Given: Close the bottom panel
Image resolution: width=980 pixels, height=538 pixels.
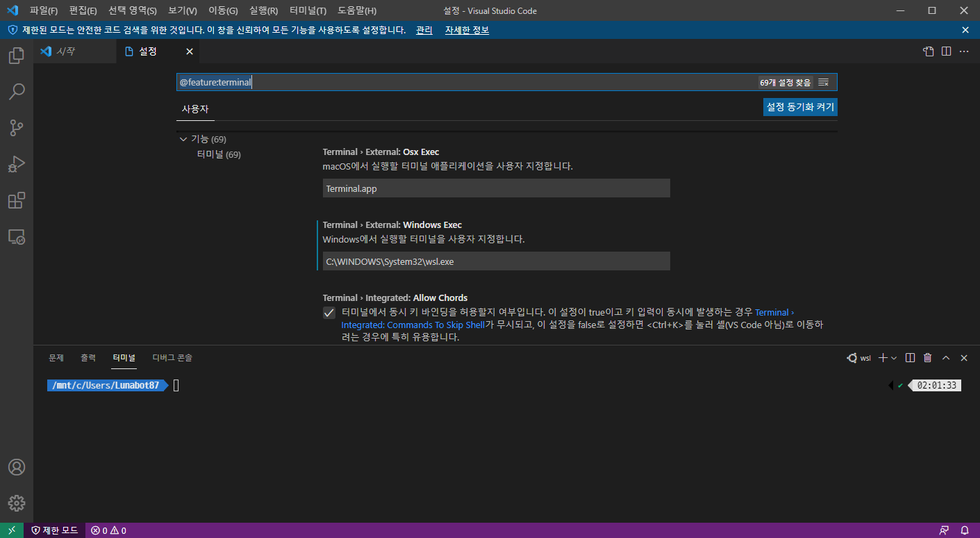Looking at the screenshot, I should pos(964,358).
